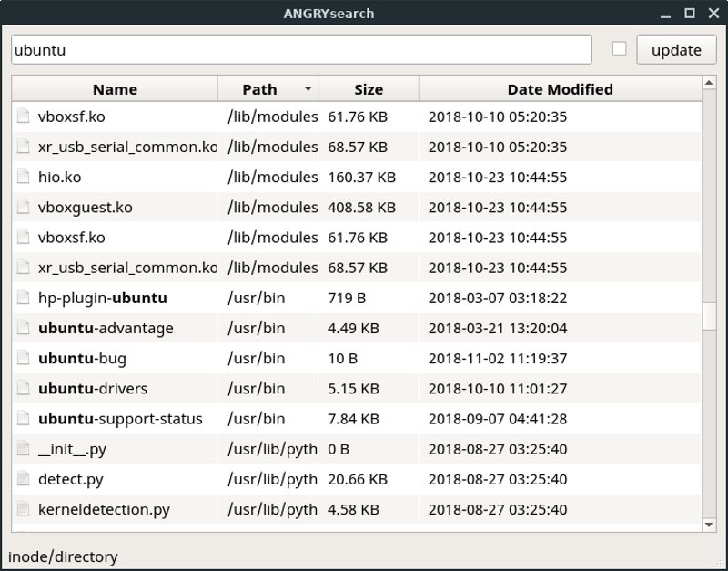728x571 pixels.
Task: Click the icon beside xr_usb_serial_common.ko
Action: [22, 147]
